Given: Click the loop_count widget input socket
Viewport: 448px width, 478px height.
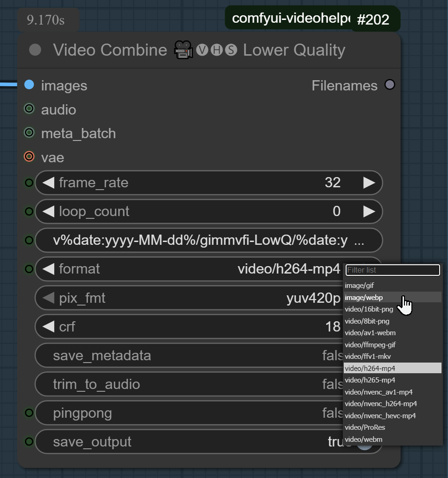Looking at the screenshot, I should [29, 211].
